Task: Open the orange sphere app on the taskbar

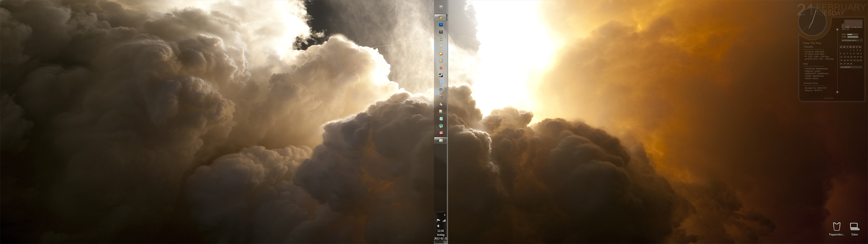Action: coord(441,53)
